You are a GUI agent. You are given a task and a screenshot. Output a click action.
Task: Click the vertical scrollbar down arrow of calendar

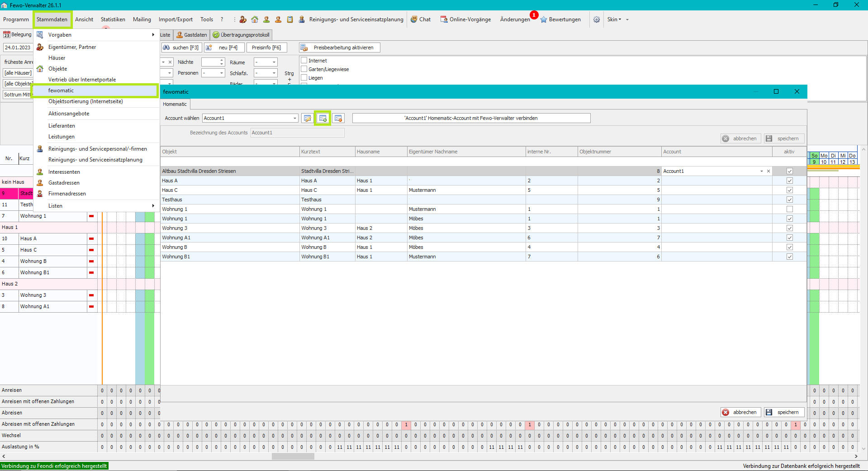click(863, 449)
